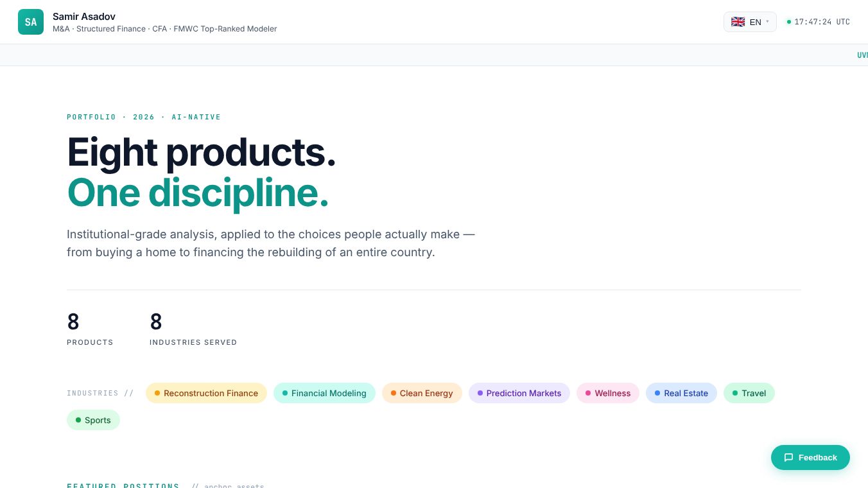This screenshot has width=868, height=488.
Task: Click the Feedback chat bubble icon
Action: [x=788, y=457]
